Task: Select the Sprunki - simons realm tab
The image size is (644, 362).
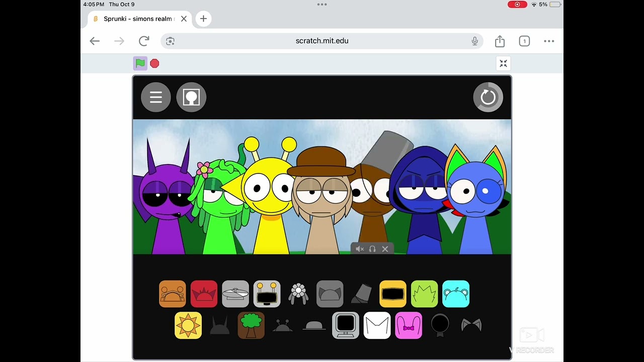Action: click(x=140, y=19)
